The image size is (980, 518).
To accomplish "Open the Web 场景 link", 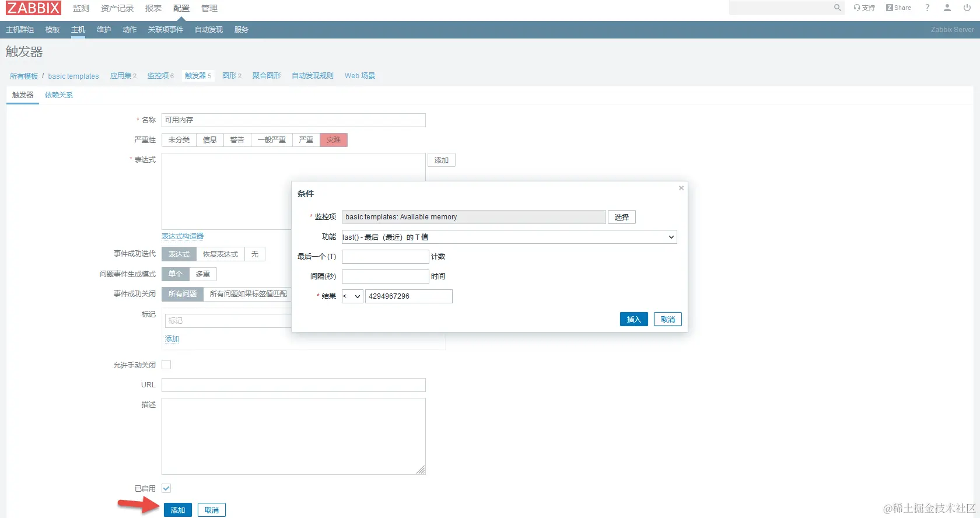I will (x=360, y=76).
